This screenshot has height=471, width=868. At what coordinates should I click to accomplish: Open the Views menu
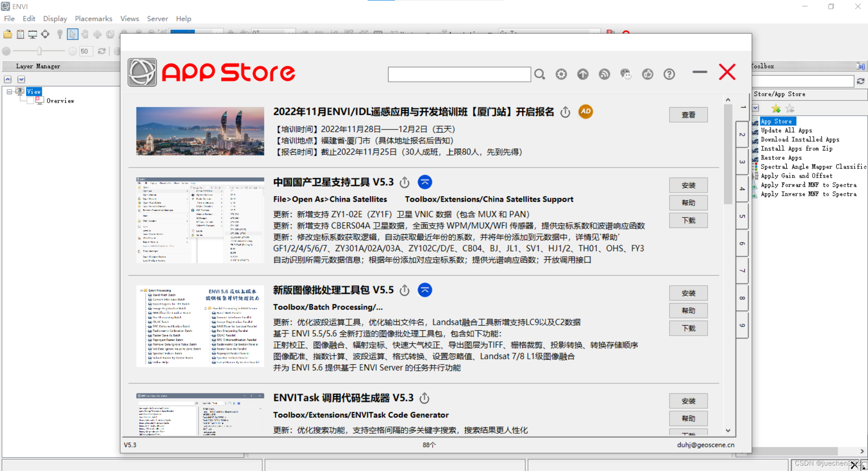130,19
